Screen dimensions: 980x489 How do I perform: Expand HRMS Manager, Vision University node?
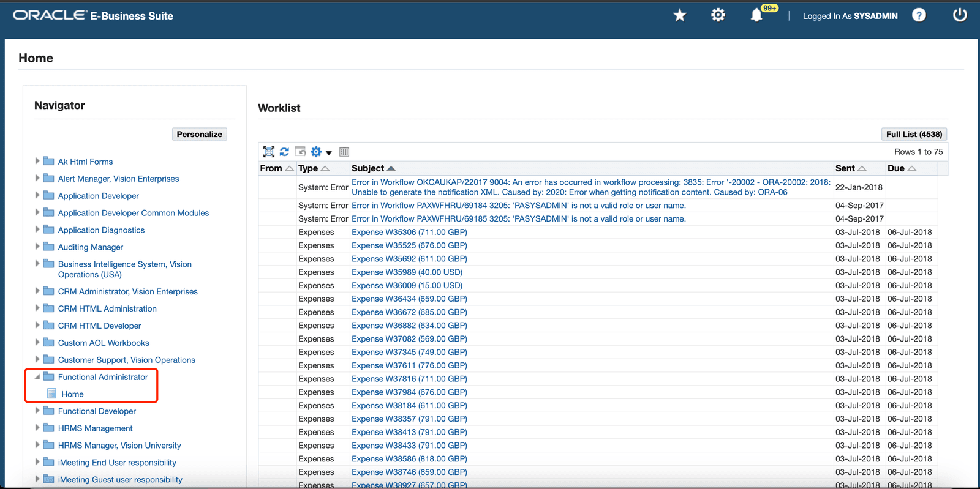click(x=37, y=445)
